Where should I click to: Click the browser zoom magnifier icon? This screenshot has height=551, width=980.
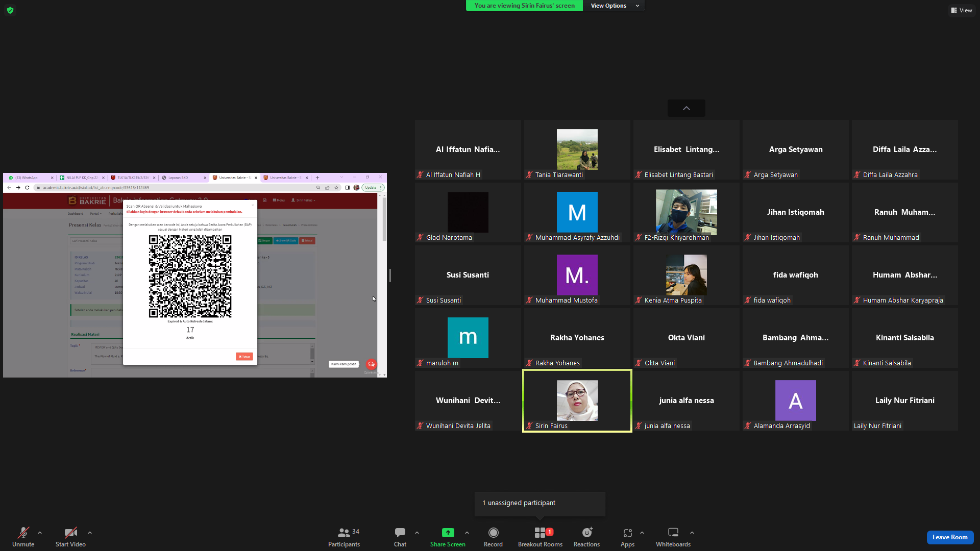click(x=318, y=188)
